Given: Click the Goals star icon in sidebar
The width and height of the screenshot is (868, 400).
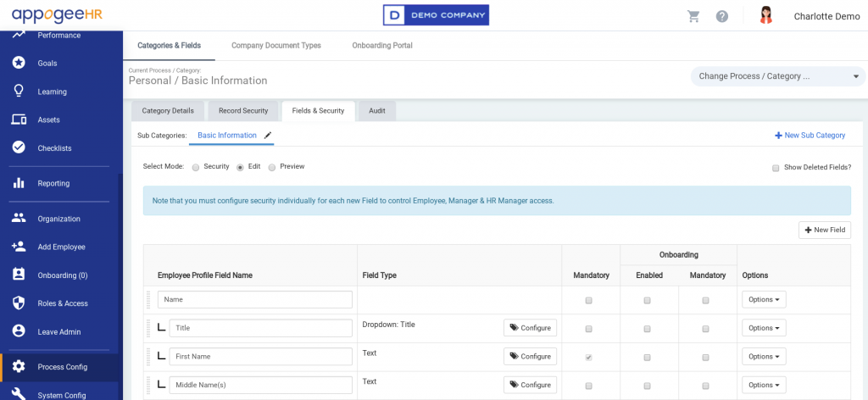Looking at the screenshot, I should 19,64.
